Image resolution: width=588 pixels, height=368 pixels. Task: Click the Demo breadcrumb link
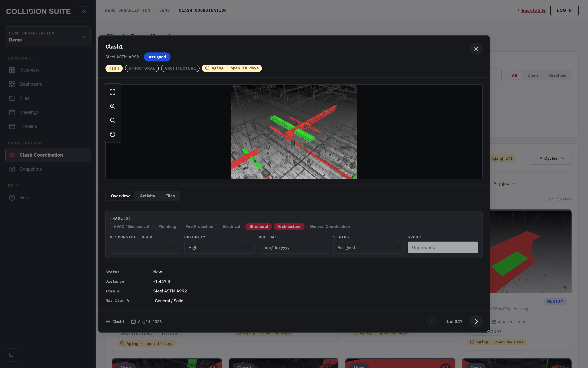point(164,10)
